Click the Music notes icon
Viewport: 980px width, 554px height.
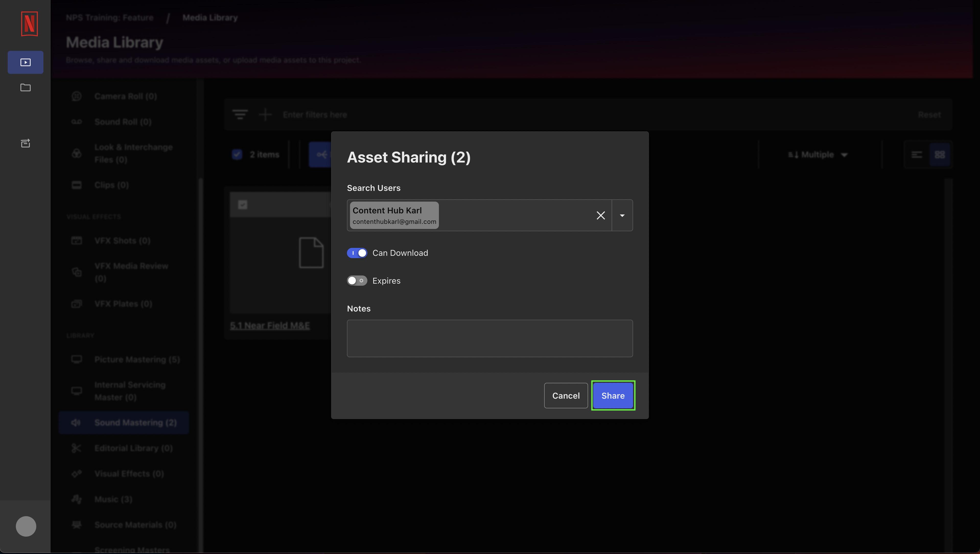coord(76,499)
